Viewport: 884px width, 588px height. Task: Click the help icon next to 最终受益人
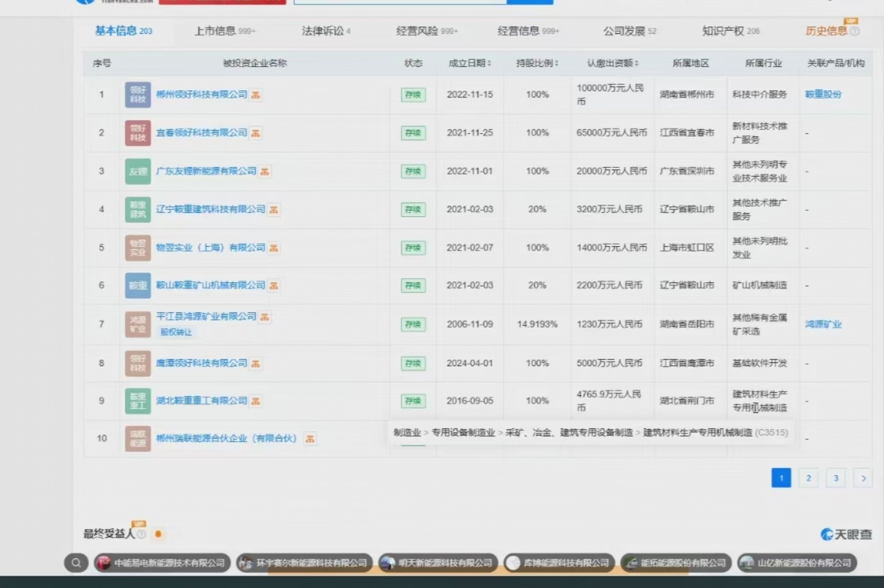(x=141, y=534)
